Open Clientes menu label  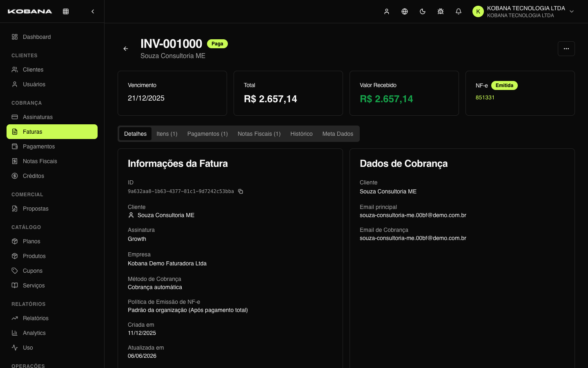[33, 70]
